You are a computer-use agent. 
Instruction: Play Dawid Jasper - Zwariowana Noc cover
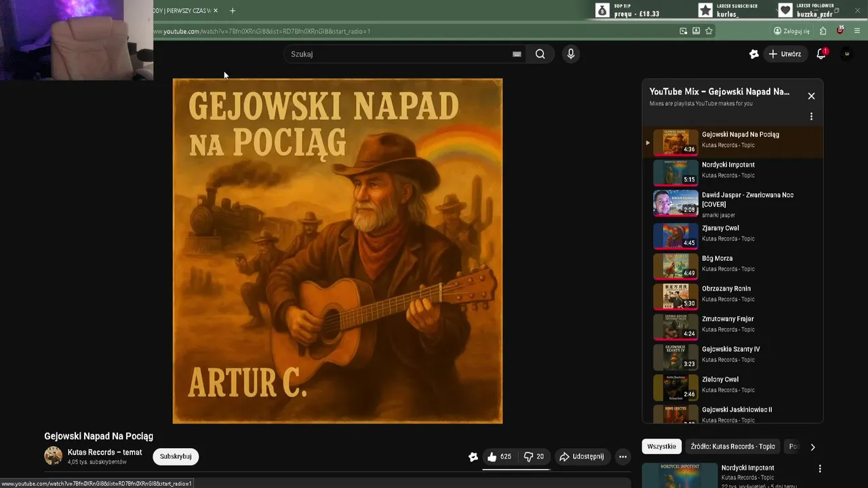(733, 203)
